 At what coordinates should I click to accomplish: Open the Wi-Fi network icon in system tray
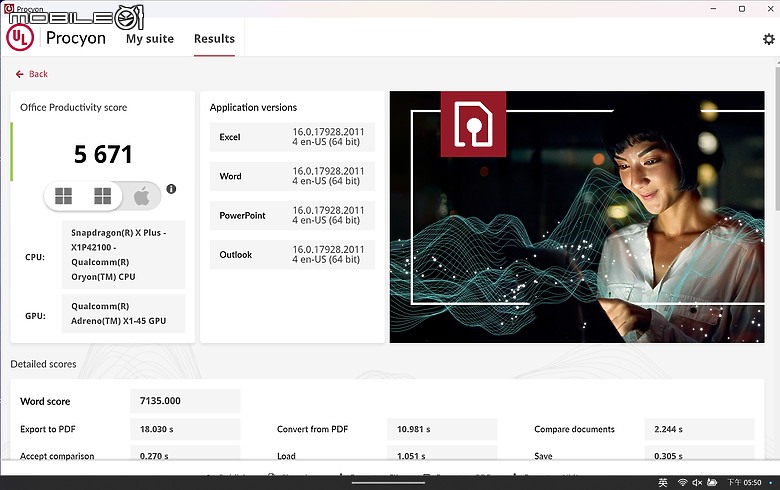click(682, 483)
